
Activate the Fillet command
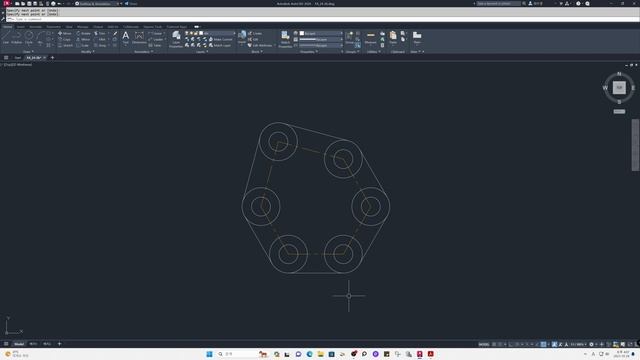100,40
